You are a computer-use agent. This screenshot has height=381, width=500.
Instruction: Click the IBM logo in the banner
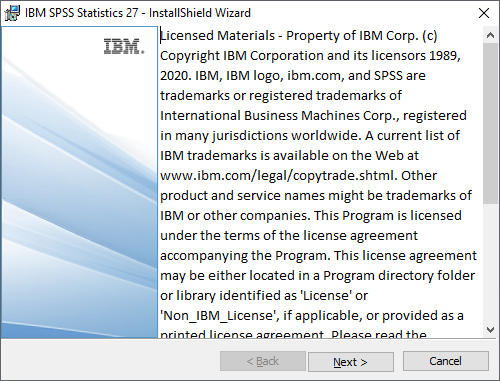click(x=124, y=46)
